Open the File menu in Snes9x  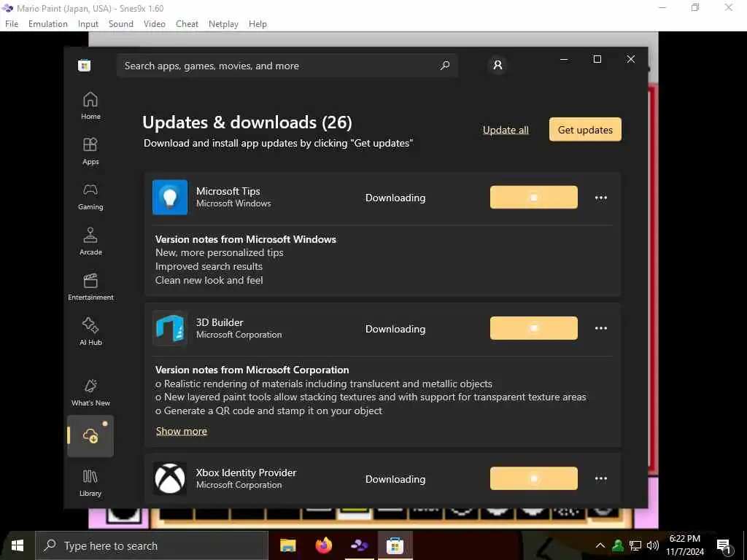[12, 24]
